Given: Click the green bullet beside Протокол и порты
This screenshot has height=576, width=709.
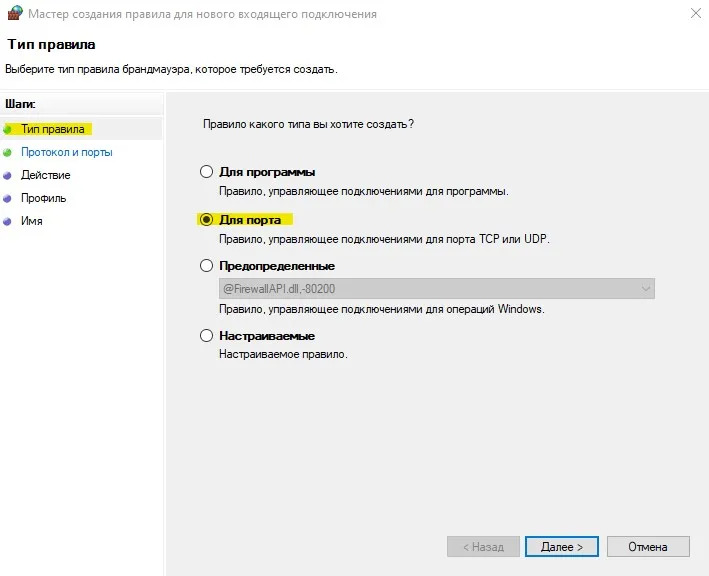Looking at the screenshot, I should (8, 152).
